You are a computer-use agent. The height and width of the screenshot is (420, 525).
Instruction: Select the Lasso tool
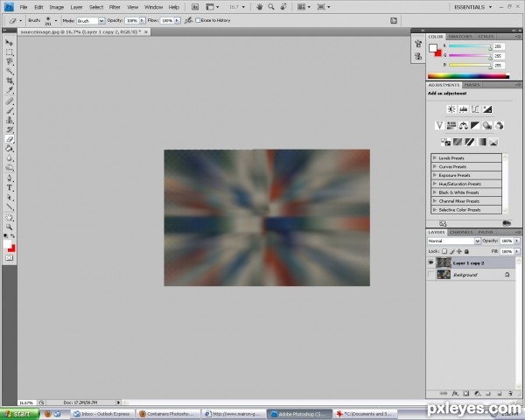[x=10, y=61]
